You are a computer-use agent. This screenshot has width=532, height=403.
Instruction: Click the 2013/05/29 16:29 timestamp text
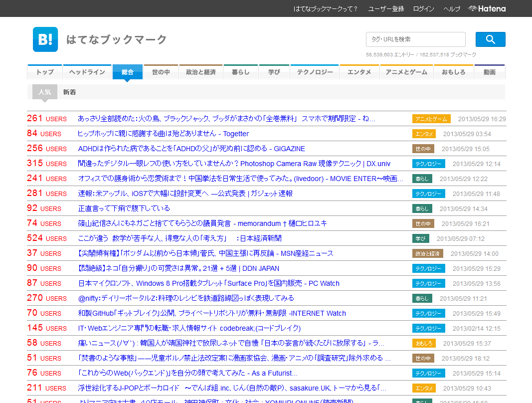point(482,119)
